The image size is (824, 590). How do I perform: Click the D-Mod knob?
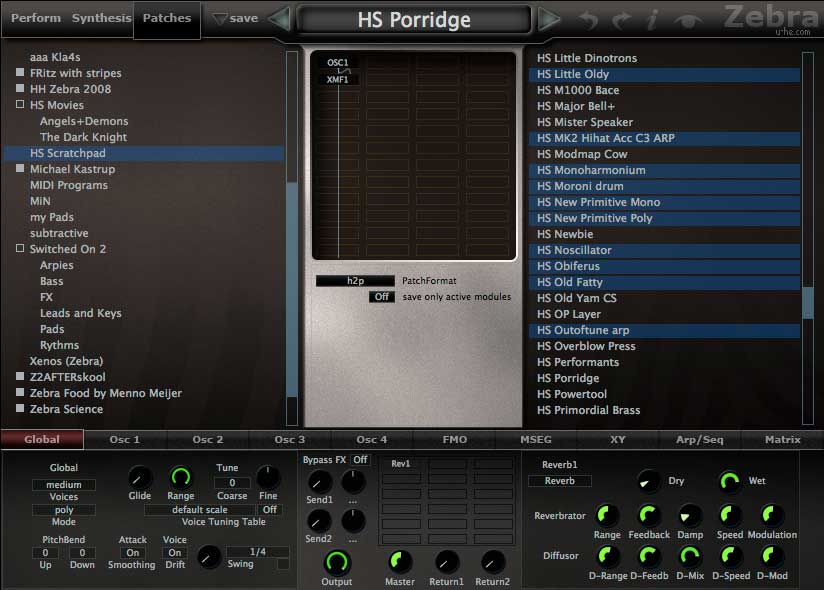[x=770, y=556]
